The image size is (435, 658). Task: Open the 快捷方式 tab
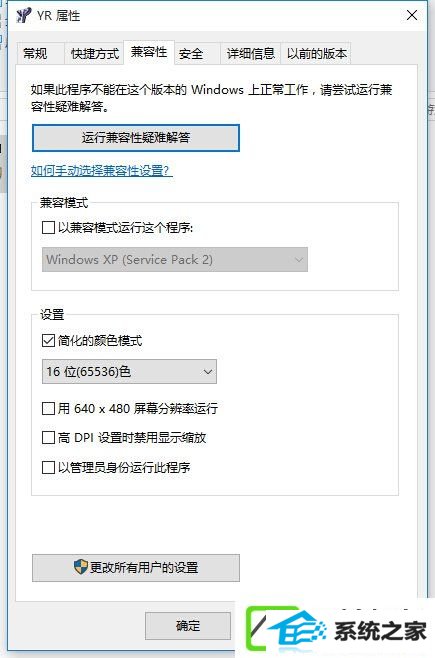pyautogui.click(x=95, y=54)
